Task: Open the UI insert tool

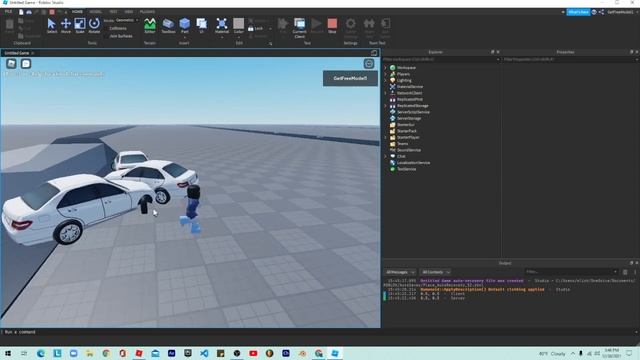Action: click(201, 25)
